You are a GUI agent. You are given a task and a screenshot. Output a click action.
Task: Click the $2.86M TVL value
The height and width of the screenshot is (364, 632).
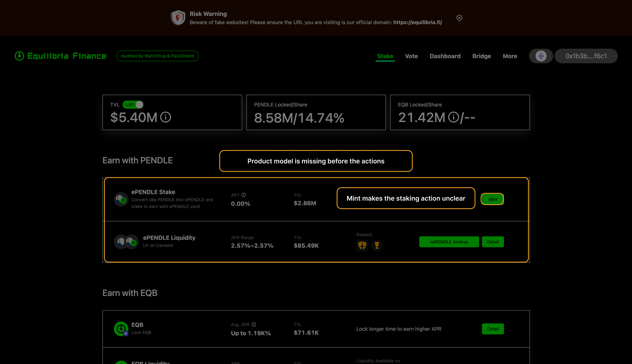pyautogui.click(x=305, y=203)
